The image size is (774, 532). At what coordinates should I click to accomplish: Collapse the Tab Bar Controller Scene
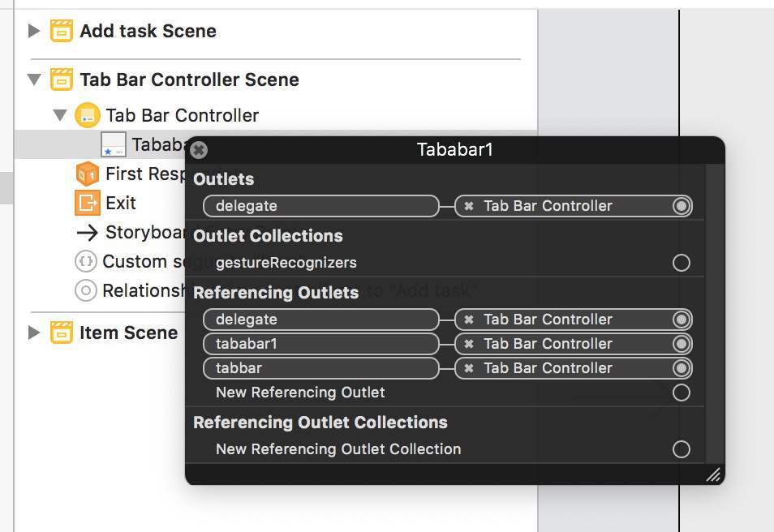click(x=34, y=79)
